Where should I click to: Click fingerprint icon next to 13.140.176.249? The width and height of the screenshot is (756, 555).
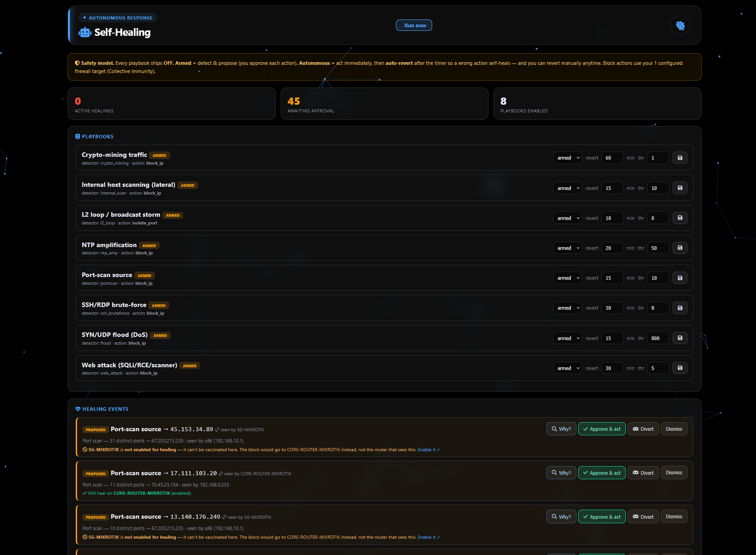click(x=224, y=517)
